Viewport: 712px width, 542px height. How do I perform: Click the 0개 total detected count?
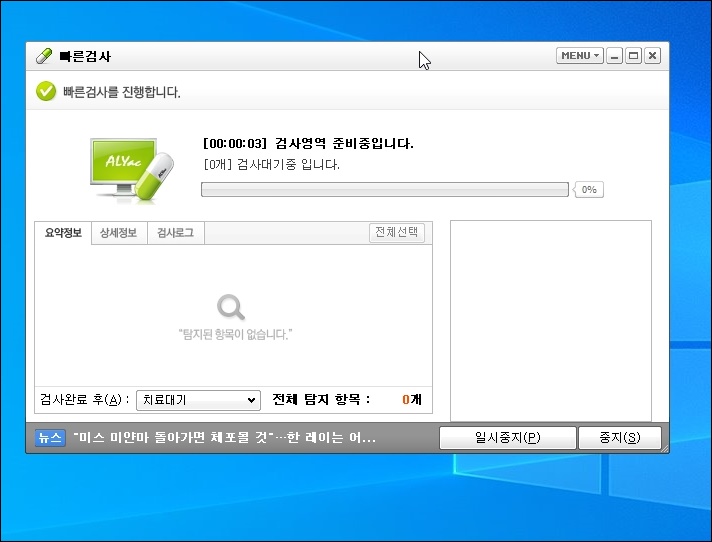click(412, 399)
